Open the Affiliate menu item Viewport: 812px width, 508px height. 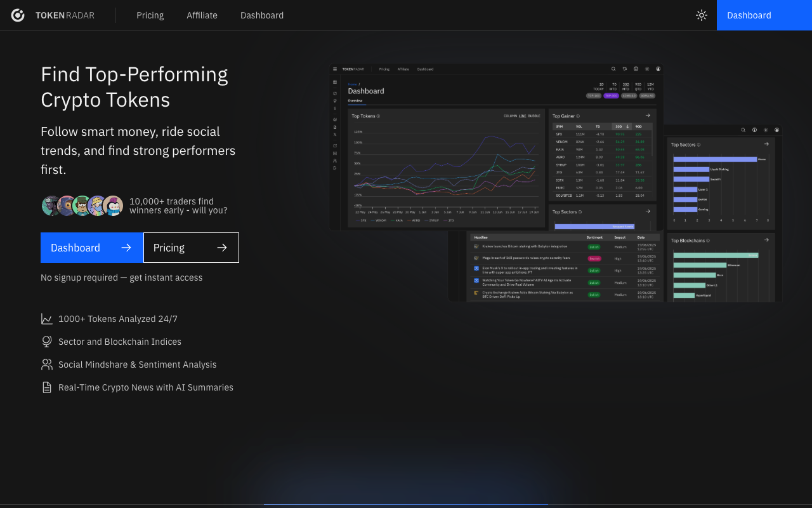(202, 15)
